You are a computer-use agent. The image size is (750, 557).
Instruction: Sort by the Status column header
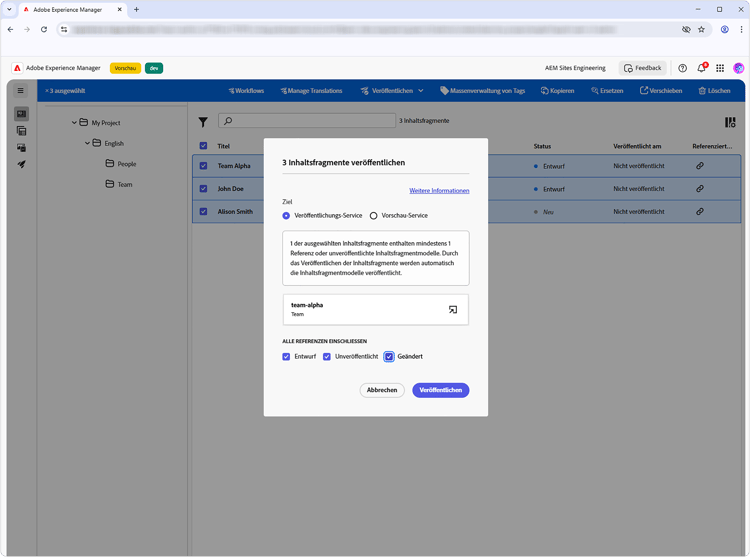542,146
